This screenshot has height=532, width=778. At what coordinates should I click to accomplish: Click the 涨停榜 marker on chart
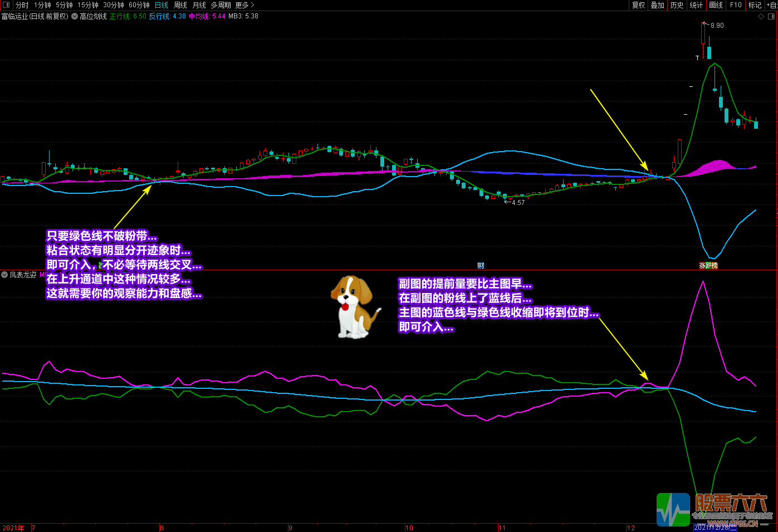(708, 266)
